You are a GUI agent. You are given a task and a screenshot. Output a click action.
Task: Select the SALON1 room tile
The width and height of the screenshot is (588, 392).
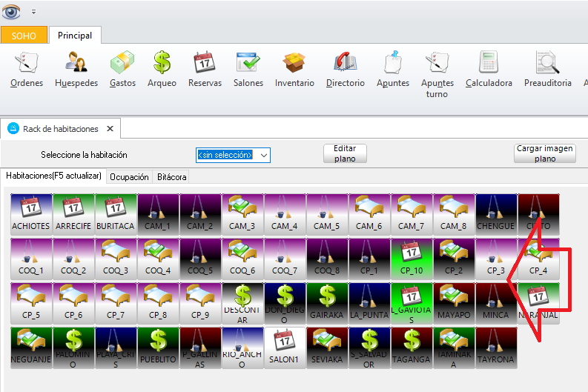click(x=285, y=348)
